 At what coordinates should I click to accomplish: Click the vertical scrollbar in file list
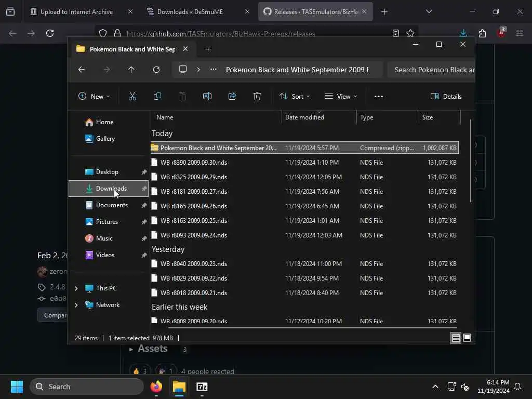[471, 161]
